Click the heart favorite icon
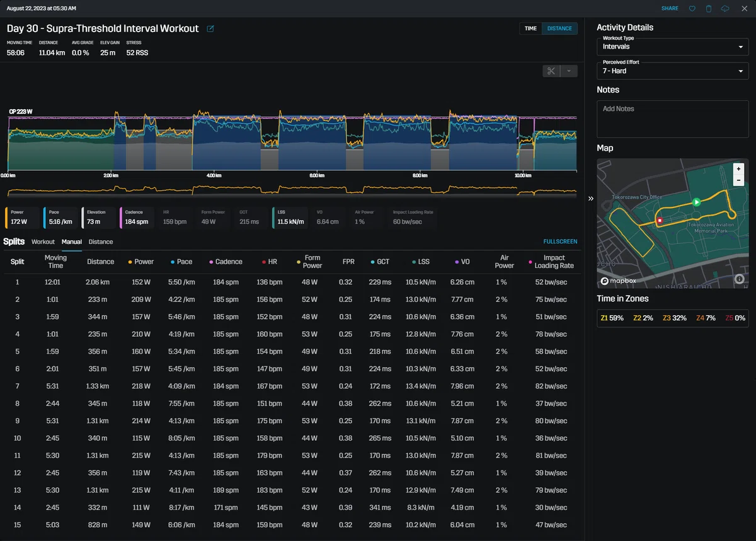This screenshot has height=541, width=756. click(692, 9)
